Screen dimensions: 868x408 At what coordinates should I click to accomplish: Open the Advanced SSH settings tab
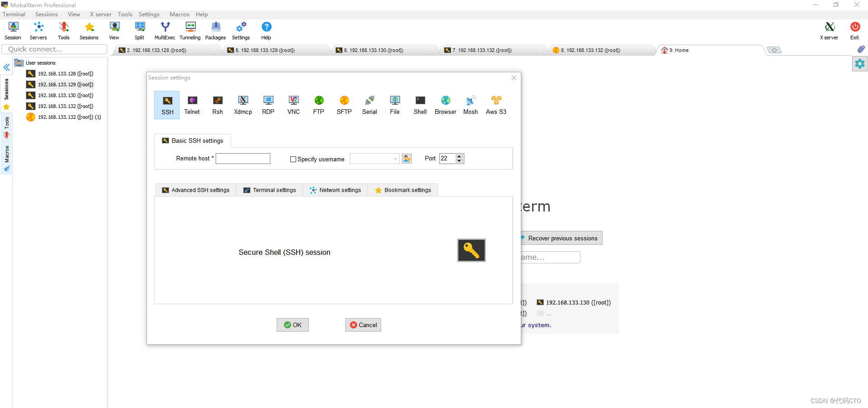pos(196,190)
